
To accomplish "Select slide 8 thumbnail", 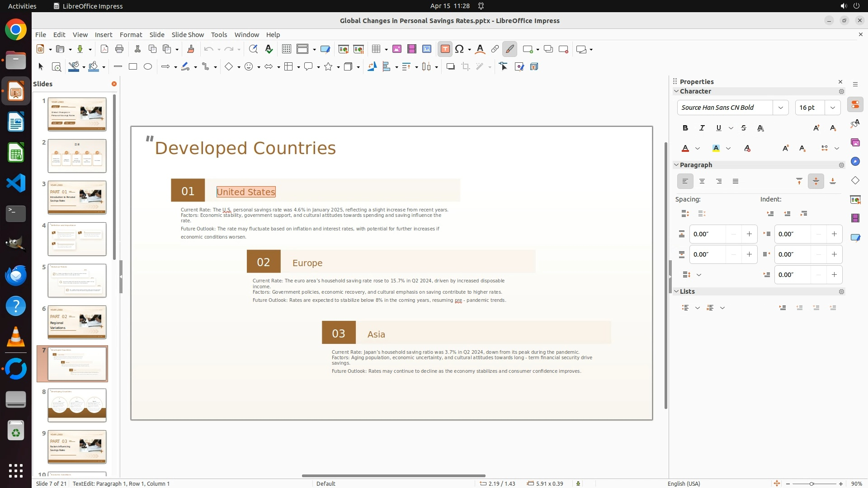I will click(77, 405).
